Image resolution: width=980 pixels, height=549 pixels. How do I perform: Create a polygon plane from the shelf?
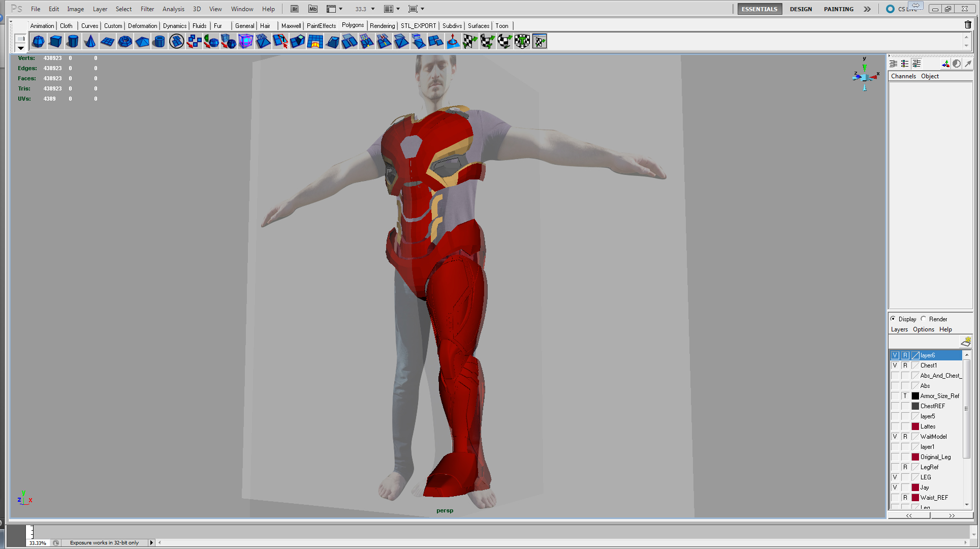[107, 42]
